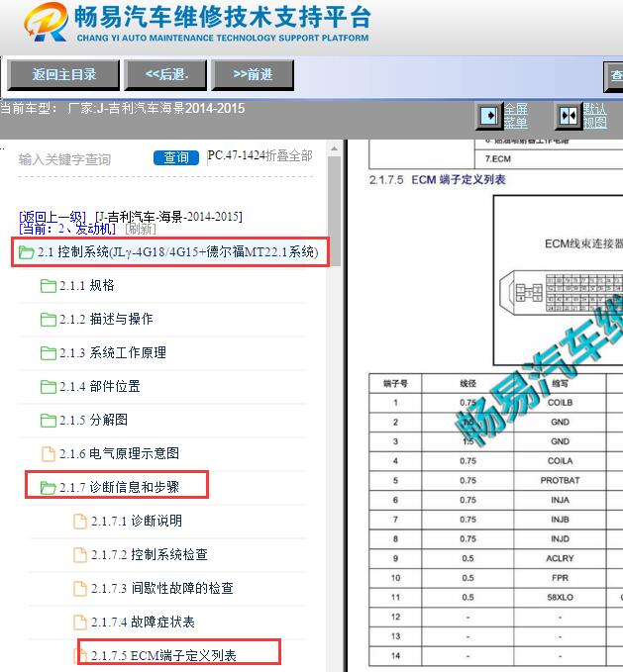Click the sidebar scrollbar up arrow

click(x=335, y=148)
